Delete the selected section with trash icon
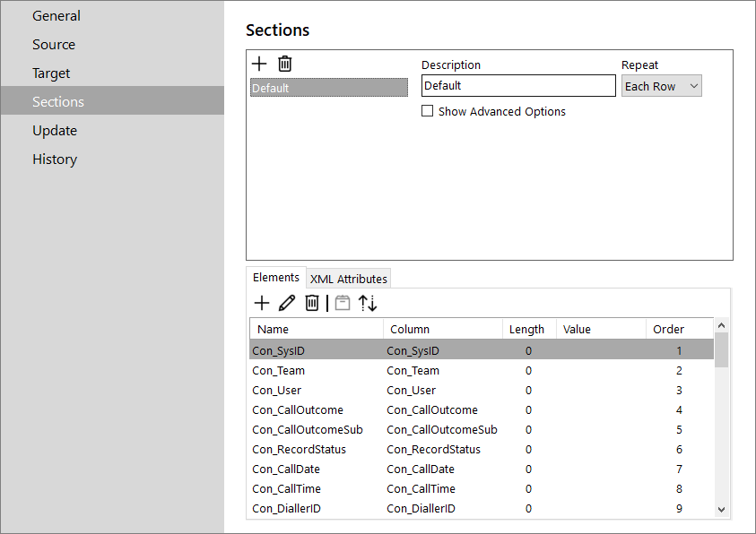The height and width of the screenshot is (534, 756). [284, 64]
